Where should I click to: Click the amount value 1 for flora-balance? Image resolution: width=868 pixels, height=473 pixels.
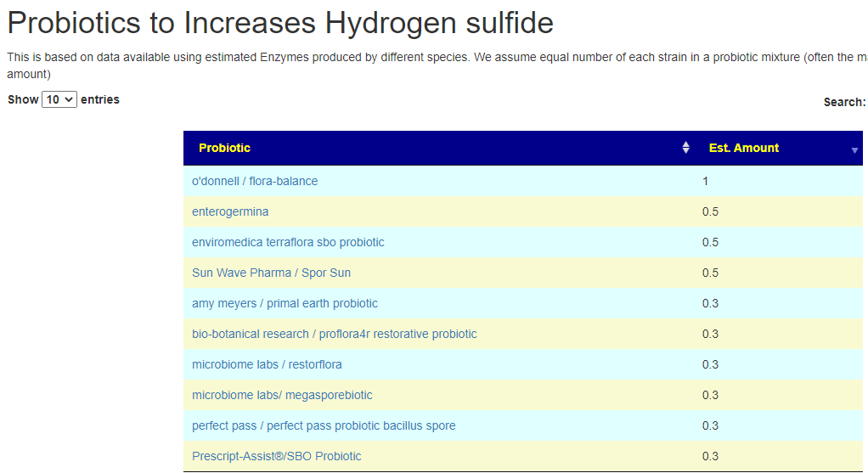click(705, 181)
